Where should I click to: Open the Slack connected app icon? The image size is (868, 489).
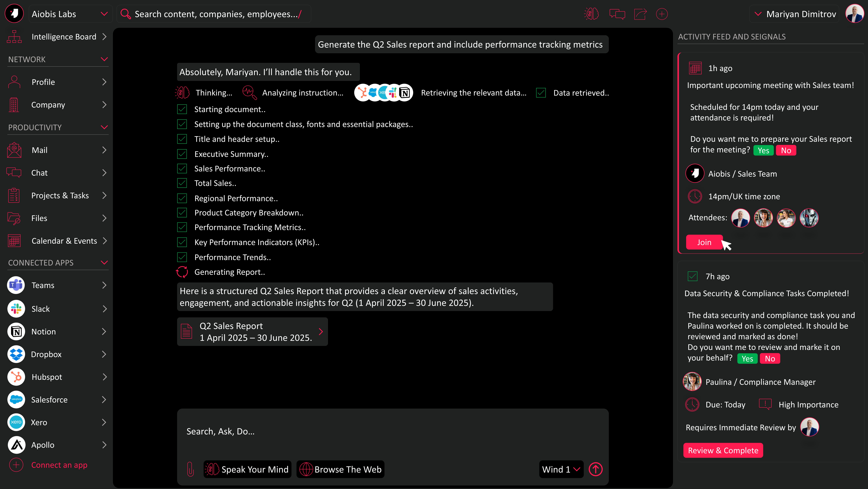point(16,309)
